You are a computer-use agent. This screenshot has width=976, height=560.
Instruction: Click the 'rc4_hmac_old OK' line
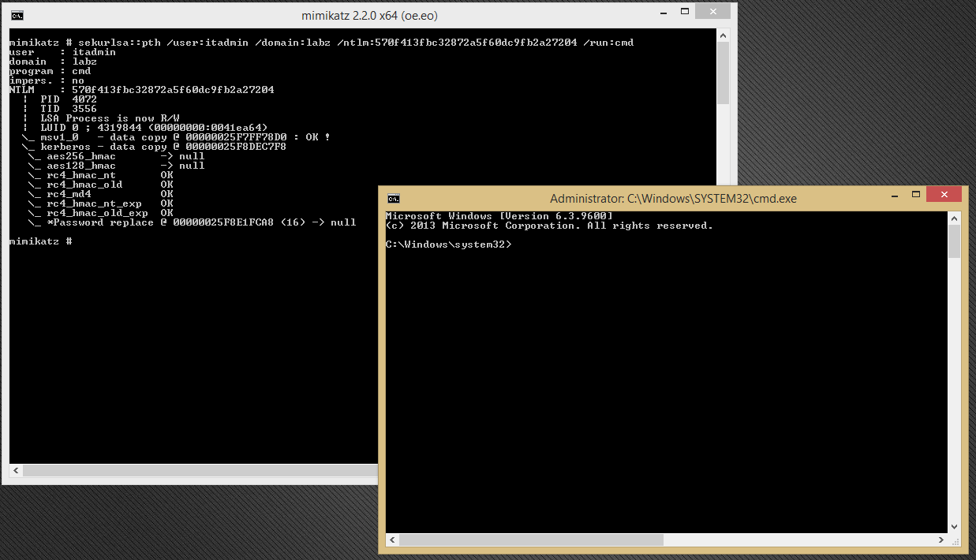(x=100, y=185)
